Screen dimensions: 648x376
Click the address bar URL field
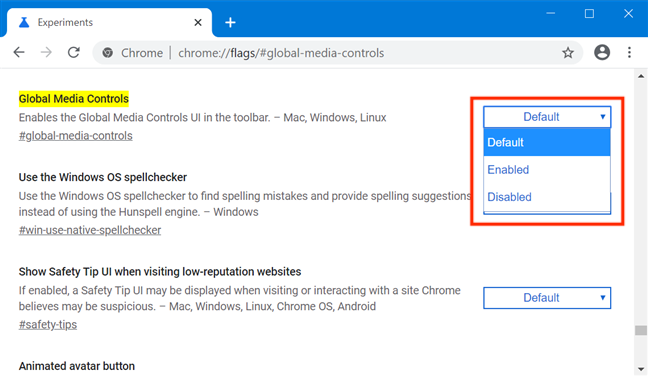[281, 53]
